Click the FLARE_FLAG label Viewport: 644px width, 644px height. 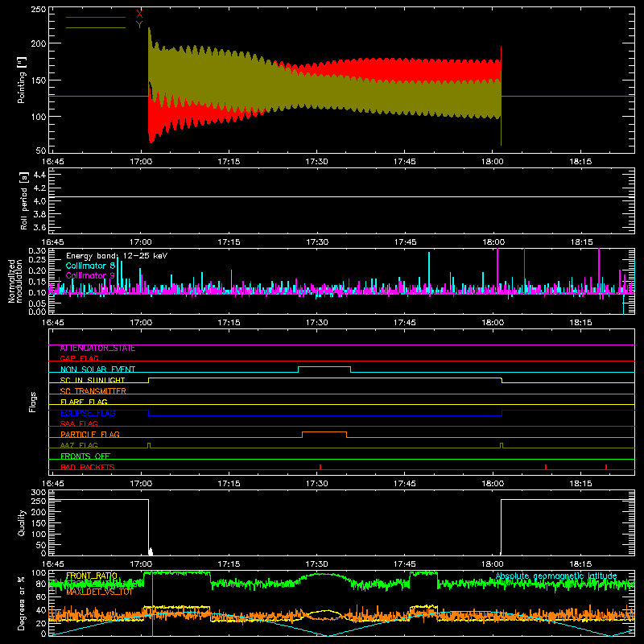(84, 402)
